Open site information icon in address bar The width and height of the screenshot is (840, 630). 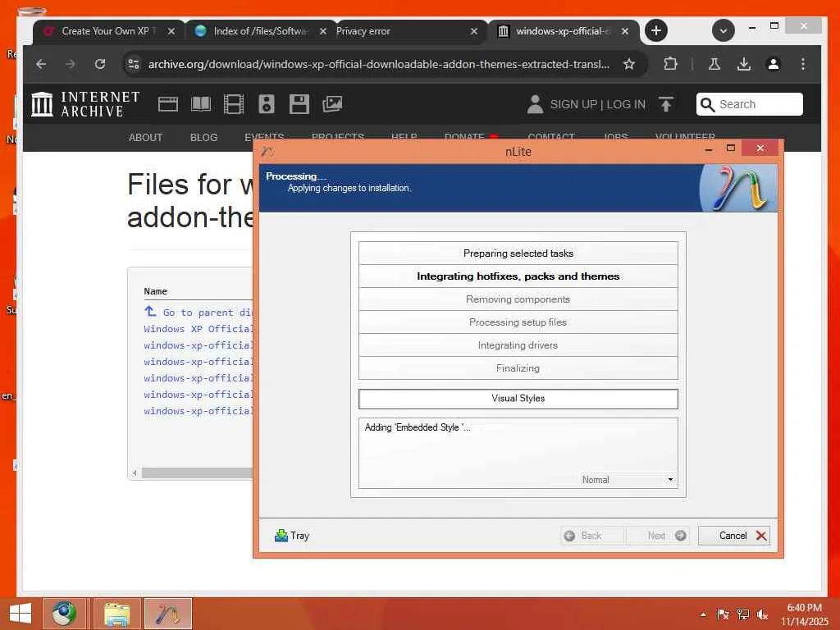134,64
